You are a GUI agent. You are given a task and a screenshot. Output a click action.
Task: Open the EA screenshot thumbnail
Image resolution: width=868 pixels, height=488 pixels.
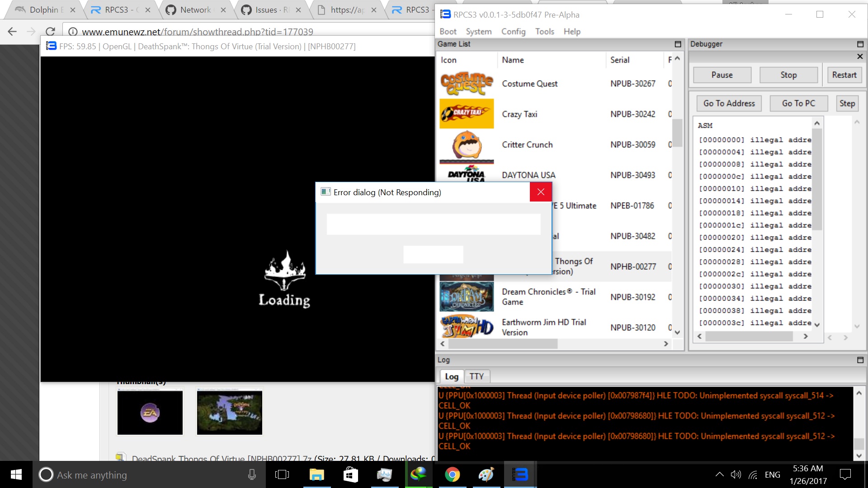point(150,413)
